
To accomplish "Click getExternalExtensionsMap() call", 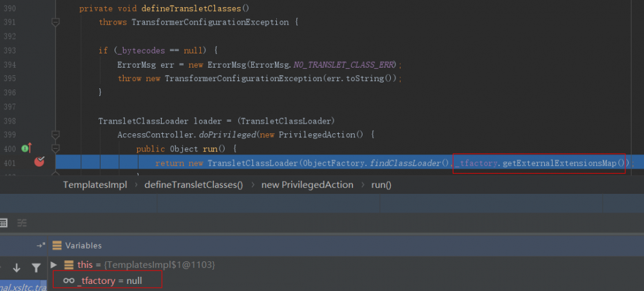I will tap(563, 163).
